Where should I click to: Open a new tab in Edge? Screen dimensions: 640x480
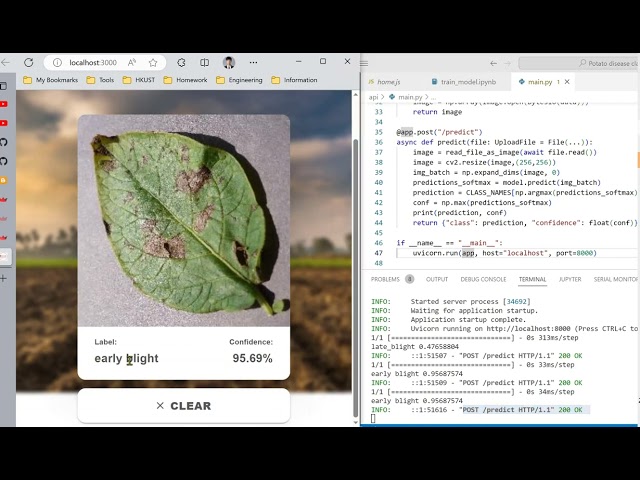point(4,278)
